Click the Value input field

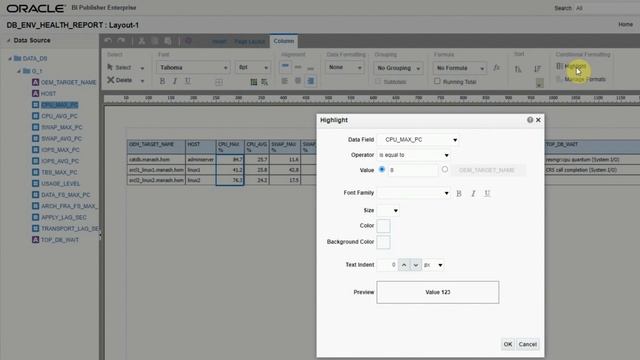tap(412, 170)
